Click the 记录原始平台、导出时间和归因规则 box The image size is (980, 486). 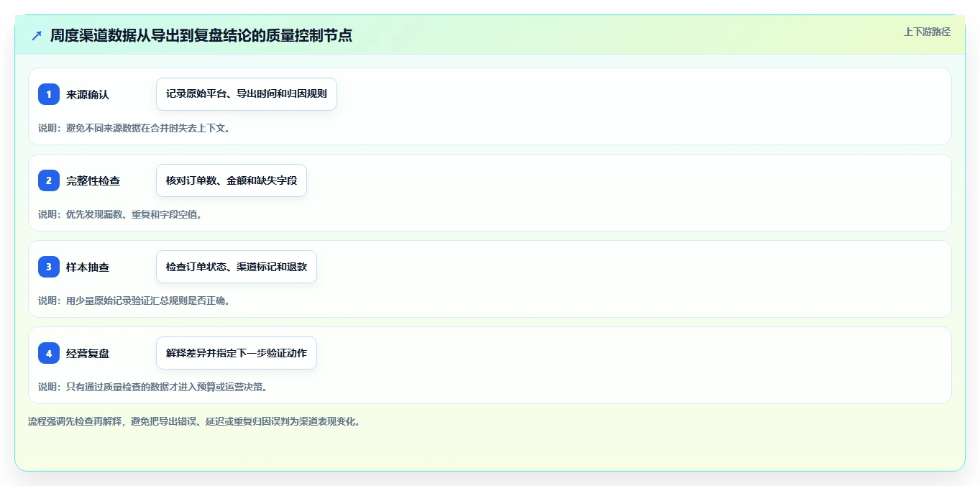[x=247, y=94]
